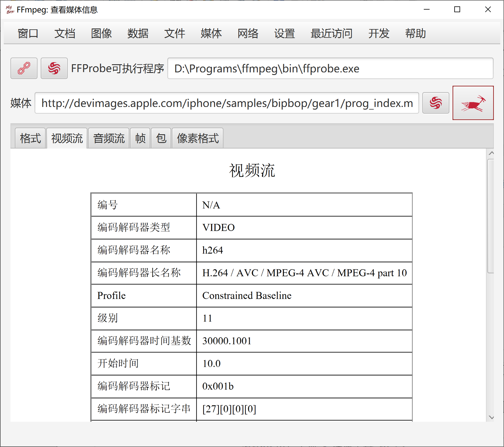Click the 开始时间 label cell
The image size is (504, 447).
[144, 364]
